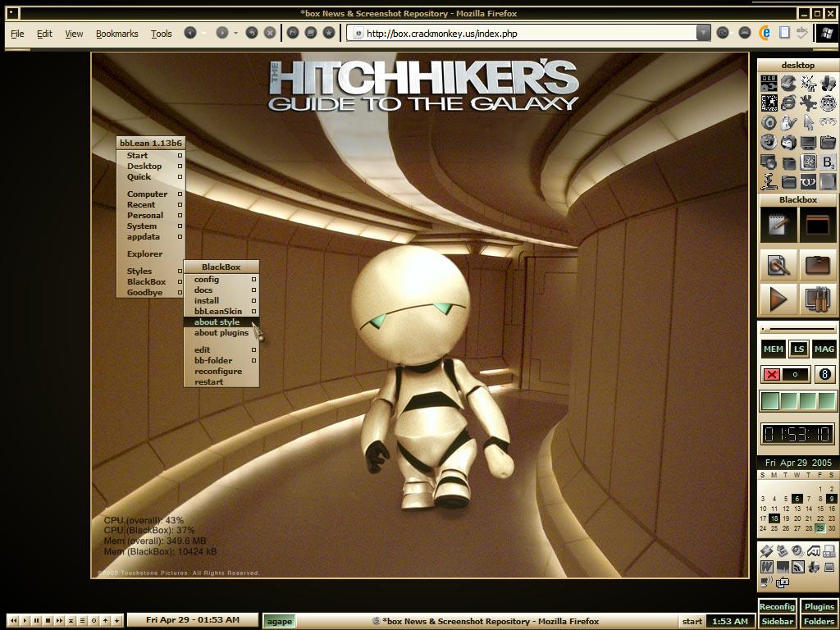Expand the Goodbye submenu in bbLean menu
Viewport: 840px width, 630px height.
pos(151,293)
